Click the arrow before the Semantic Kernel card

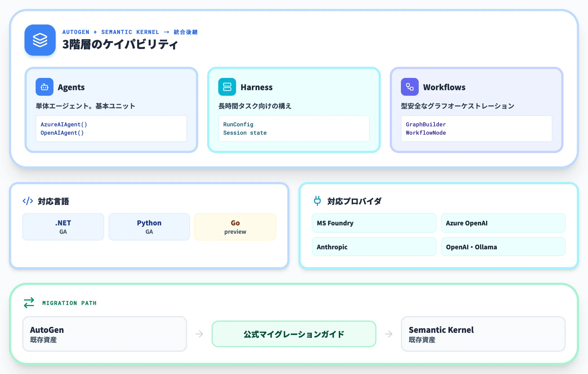[x=389, y=334]
